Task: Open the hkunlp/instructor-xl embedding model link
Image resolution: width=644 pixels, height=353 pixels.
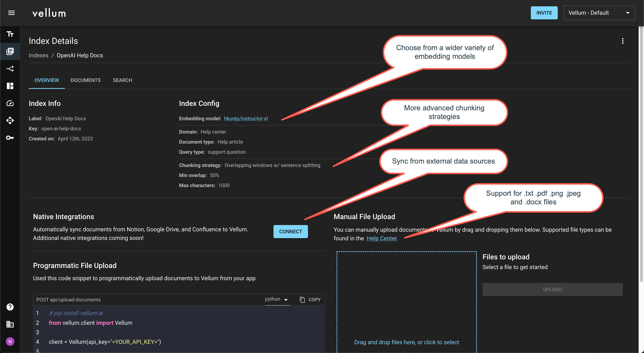Action: tap(245, 118)
